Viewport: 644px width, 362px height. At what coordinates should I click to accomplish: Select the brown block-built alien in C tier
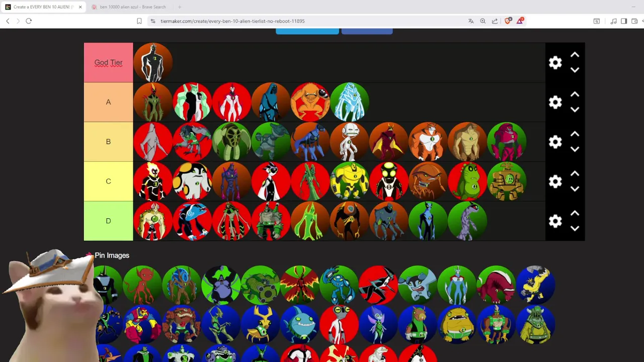tap(507, 182)
